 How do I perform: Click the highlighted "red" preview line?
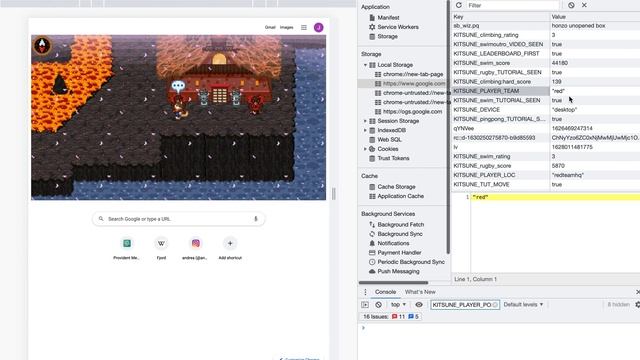coord(555,197)
